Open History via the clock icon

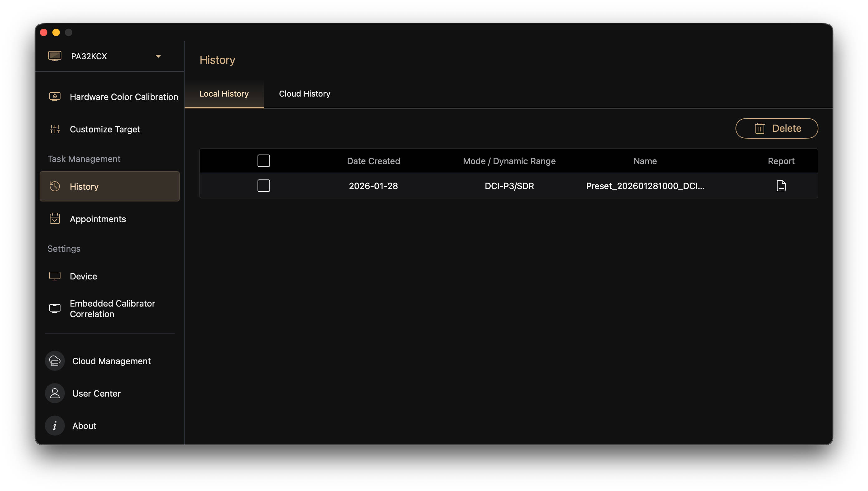(55, 186)
